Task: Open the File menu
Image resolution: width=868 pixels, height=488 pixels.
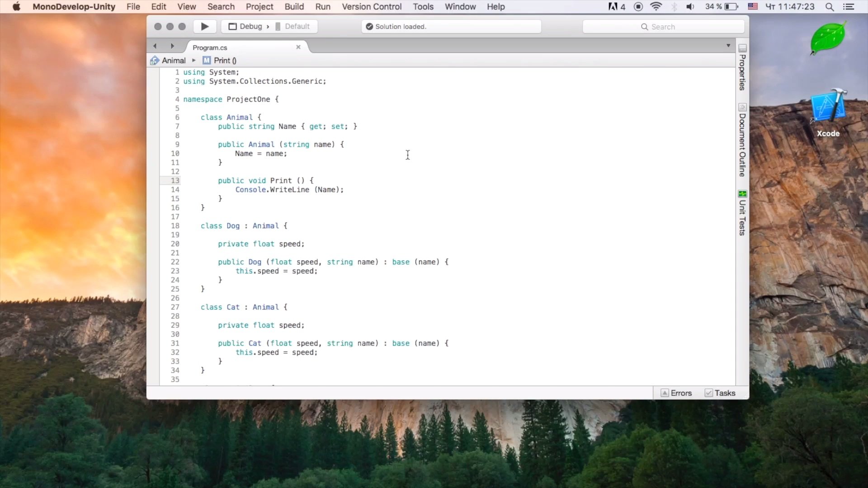Action: 133,7
